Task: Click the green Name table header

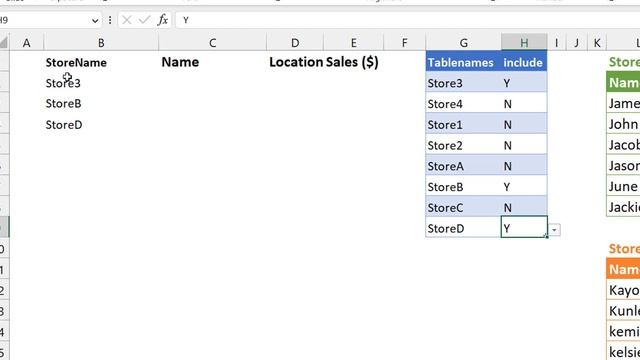Action: [x=623, y=83]
